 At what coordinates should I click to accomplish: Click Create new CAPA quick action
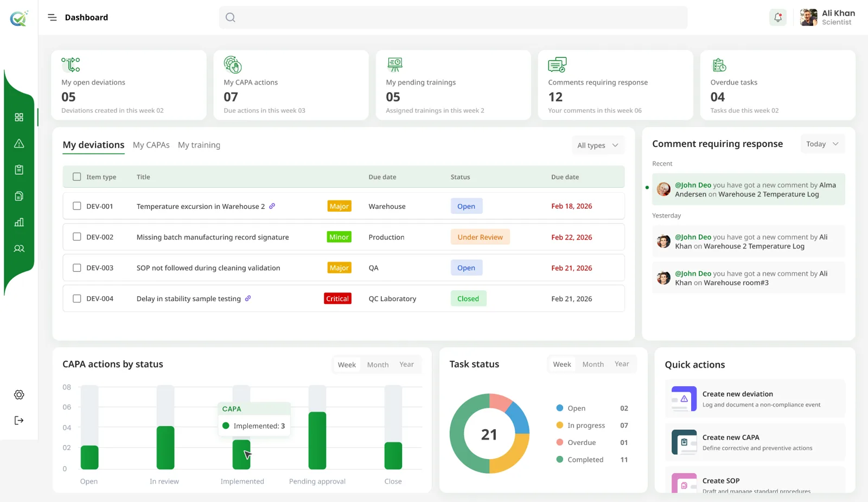point(755,442)
